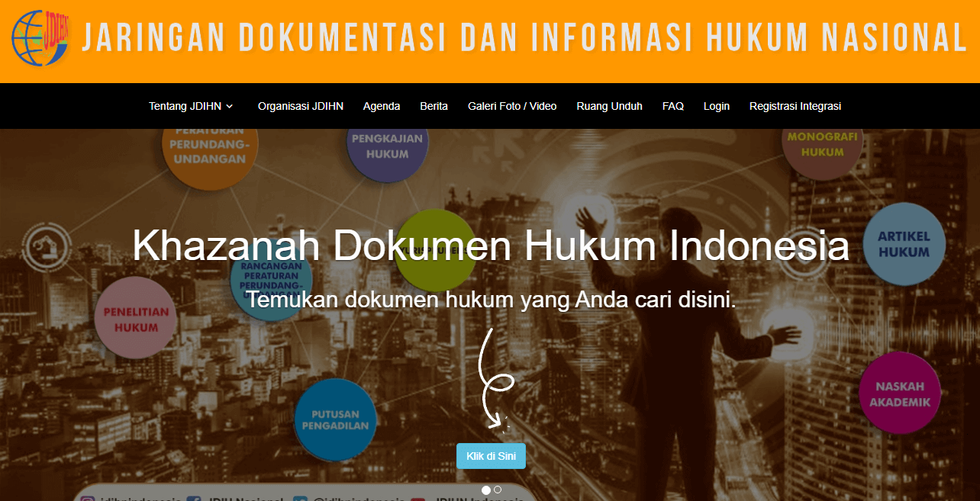Select the first carousel slide dot
980x501 pixels.
click(486, 490)
